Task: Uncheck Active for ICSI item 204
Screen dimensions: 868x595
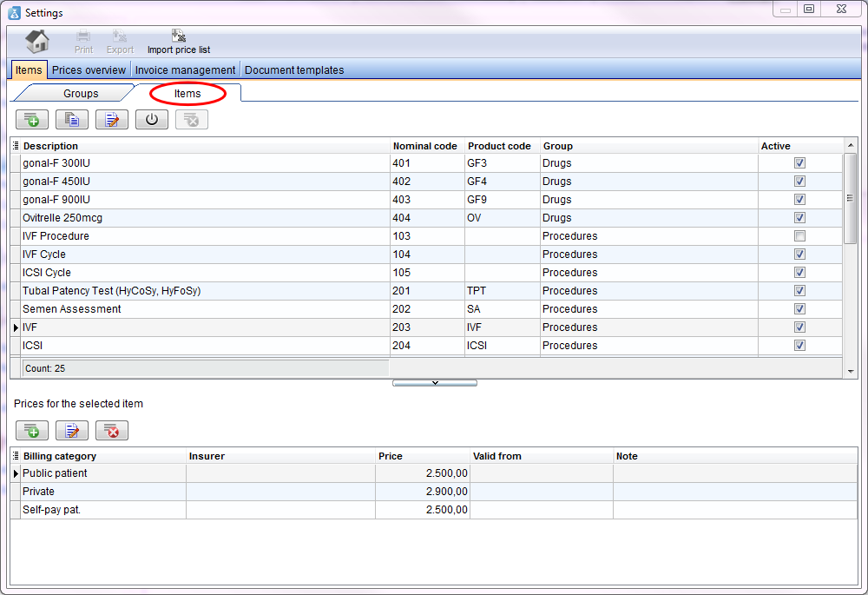Action: tap(799, 346)
